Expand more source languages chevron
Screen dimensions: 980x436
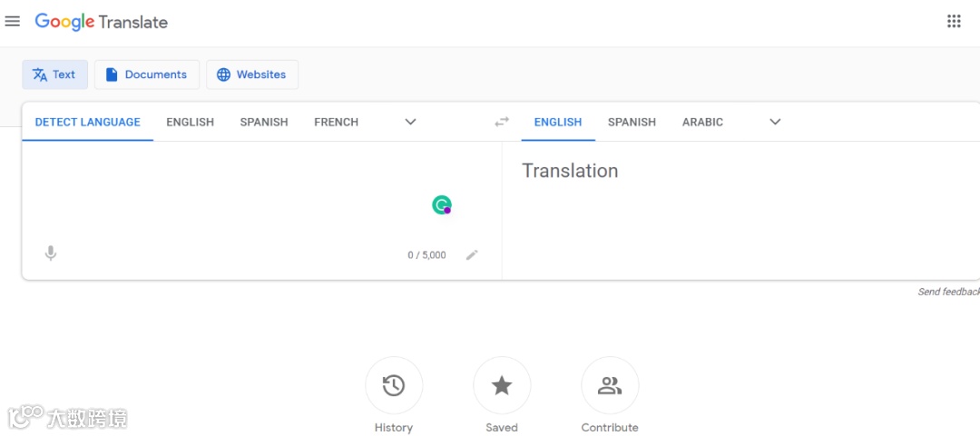411,122
